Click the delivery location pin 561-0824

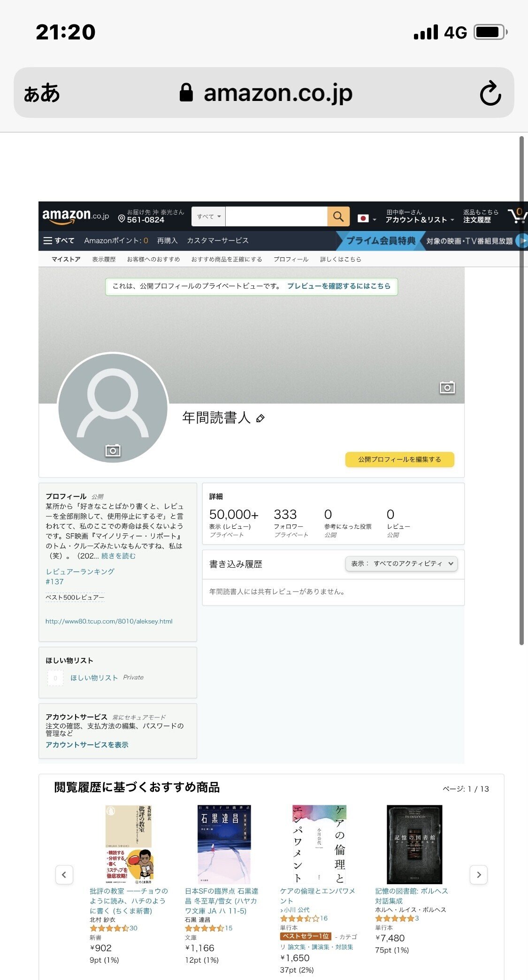point(151,216)
